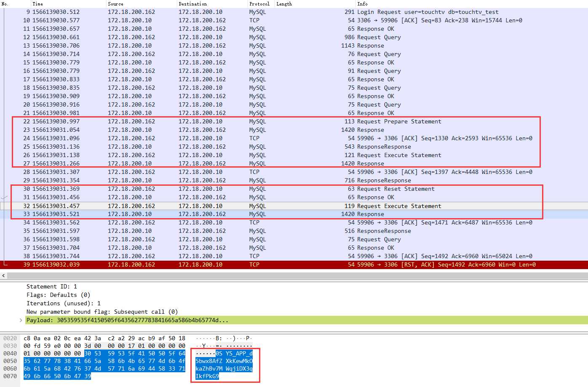Viewport: 588px width, 387px height.
Task: Select packet 28 TCP ACK Seq=1397
Action: click(x=294, y=172)
